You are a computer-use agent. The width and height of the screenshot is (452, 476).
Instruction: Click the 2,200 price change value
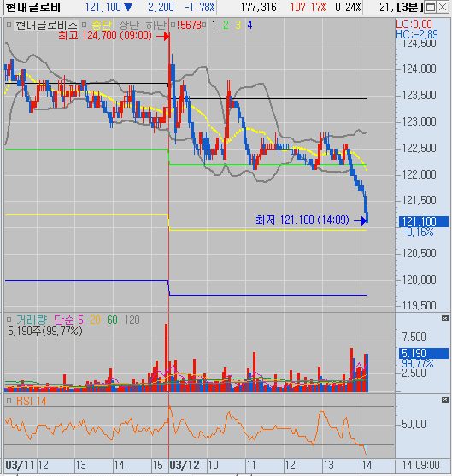(x=161, y=7)
